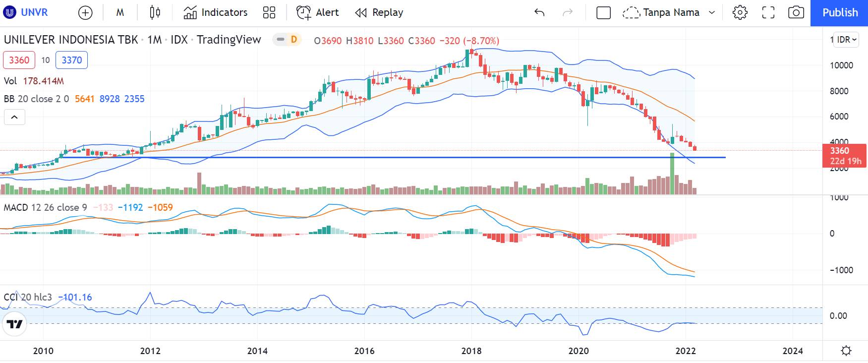
Task: Click the Unilever logo icon
Action: click(x=9, y=12)
